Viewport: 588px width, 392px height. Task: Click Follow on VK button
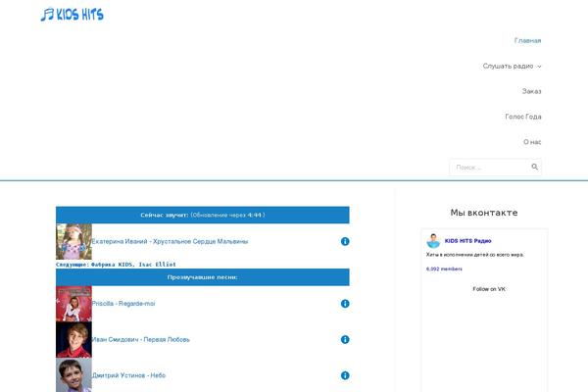tap(489, 289)
